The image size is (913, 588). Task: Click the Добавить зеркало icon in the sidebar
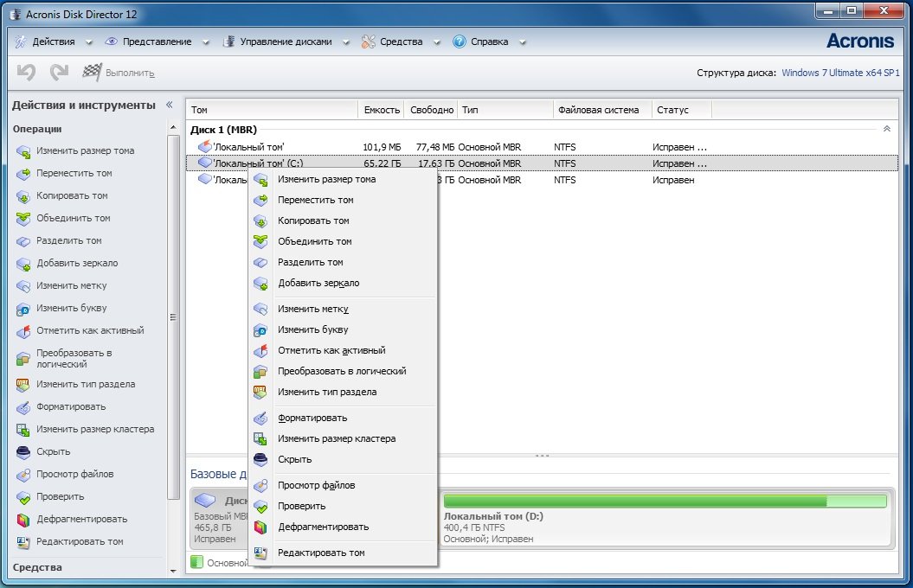(x=23, y=264)
